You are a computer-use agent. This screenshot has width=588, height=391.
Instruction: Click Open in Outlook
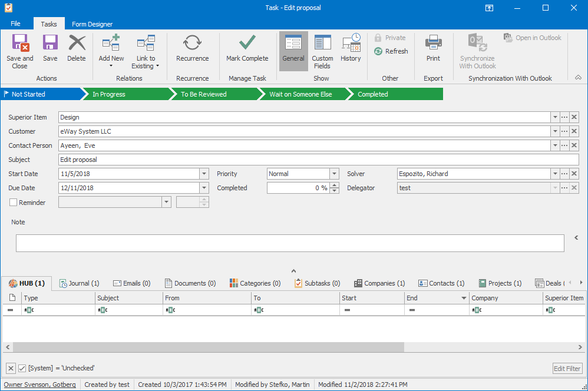[533, 38]
